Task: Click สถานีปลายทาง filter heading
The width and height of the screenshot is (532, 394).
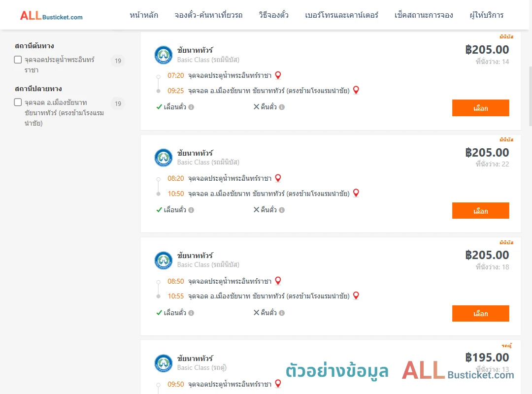Action: [x=38, y=89]
